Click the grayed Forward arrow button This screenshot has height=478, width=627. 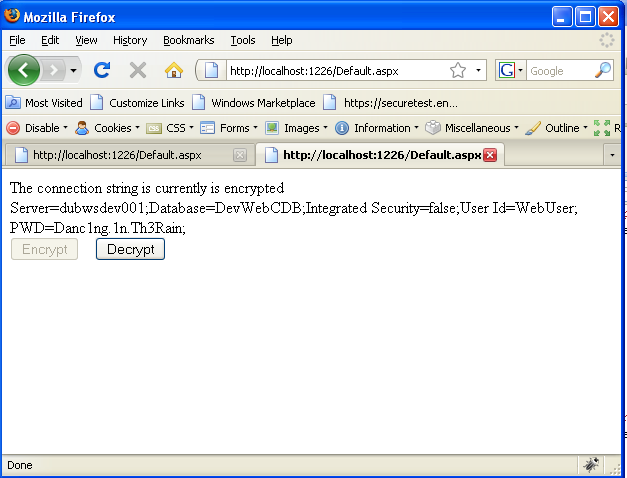pos(54,71)
